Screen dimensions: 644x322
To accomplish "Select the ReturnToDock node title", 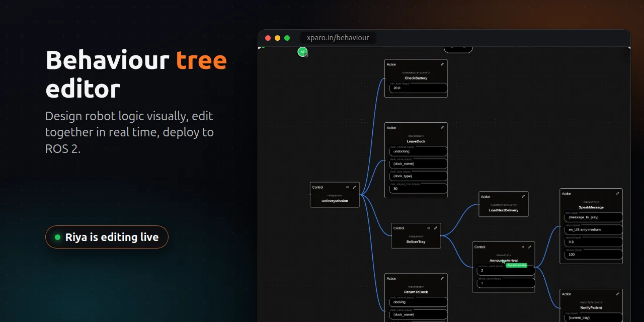I will click(416, 292).
